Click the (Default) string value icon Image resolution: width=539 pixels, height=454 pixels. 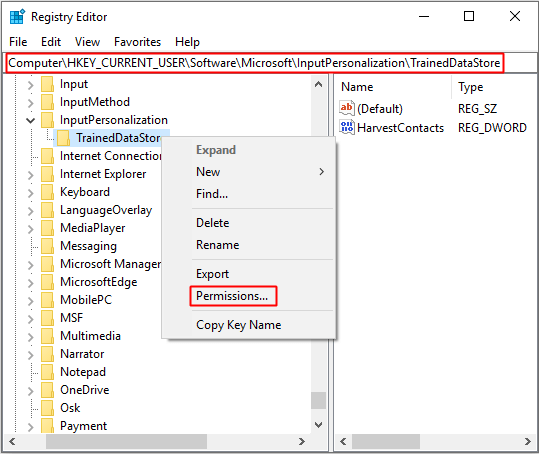pyautogui.click(x=346, y=109)
